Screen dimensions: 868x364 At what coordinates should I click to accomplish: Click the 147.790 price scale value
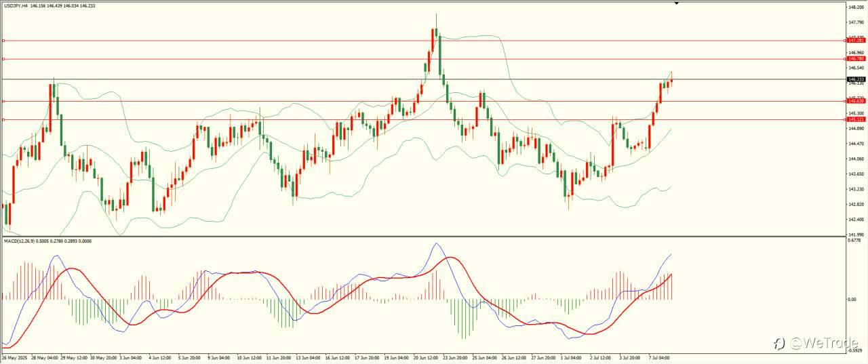tap(855, 22)
